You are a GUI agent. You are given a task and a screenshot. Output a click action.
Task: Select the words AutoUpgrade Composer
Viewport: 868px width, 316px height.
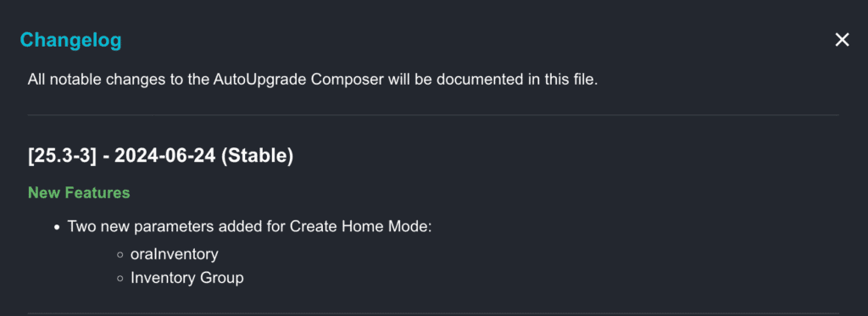[x=299, y=79]
